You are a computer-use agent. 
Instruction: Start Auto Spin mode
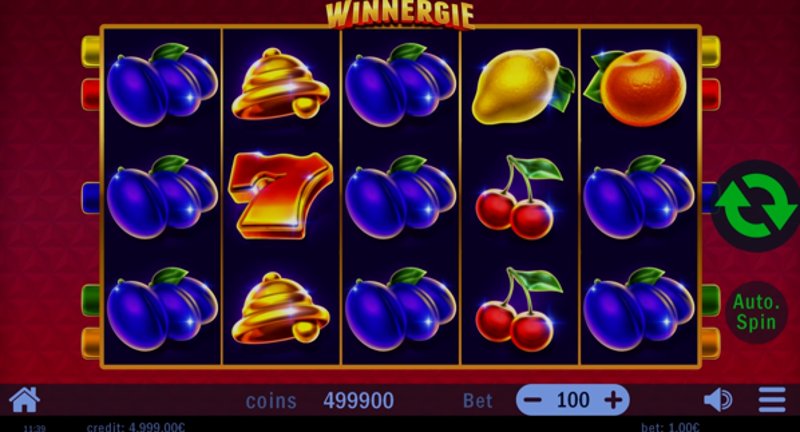click(756, 312)
